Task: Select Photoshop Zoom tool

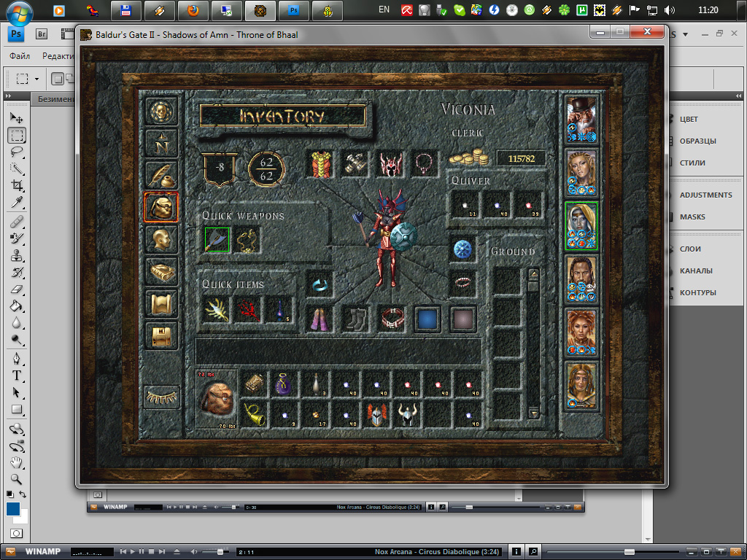Action: [17, 478]
